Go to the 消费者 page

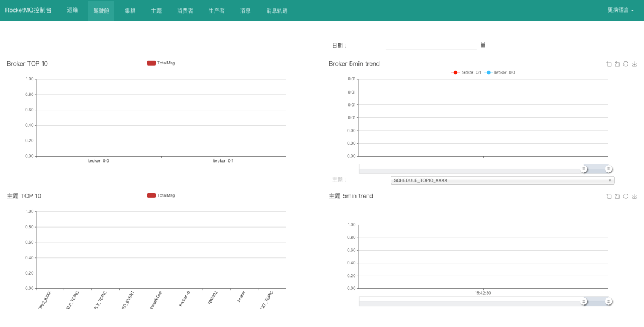pos(185,11)
